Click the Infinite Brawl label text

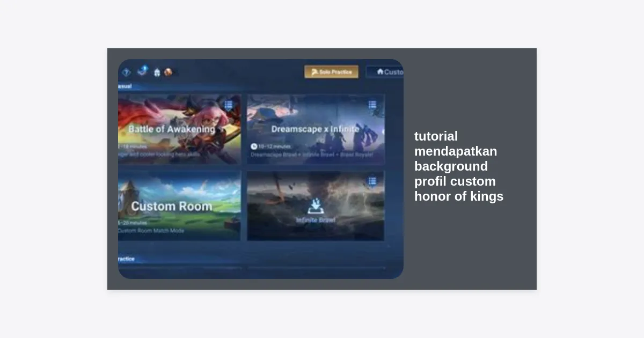[316, 220]
